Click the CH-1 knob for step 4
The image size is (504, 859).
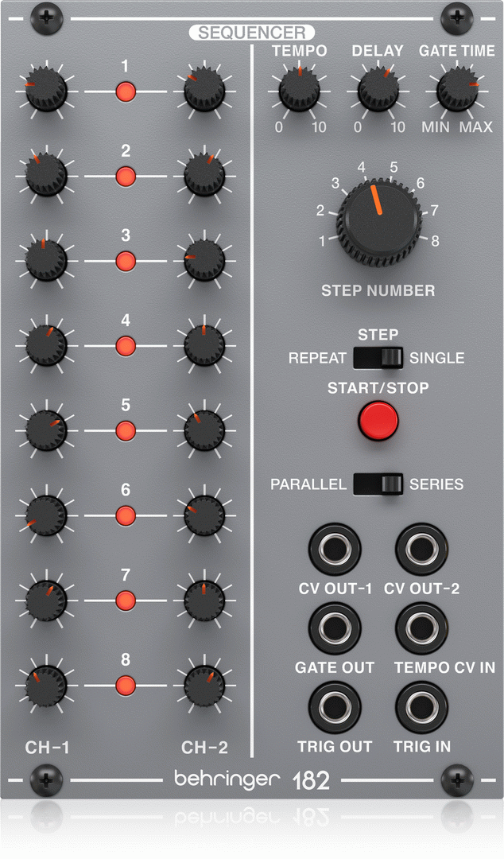click(46, 345)
